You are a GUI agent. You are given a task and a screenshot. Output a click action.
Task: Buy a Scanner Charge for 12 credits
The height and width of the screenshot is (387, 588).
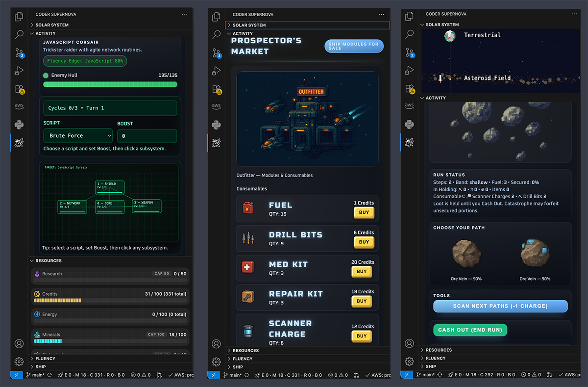(x=362, y=336)
